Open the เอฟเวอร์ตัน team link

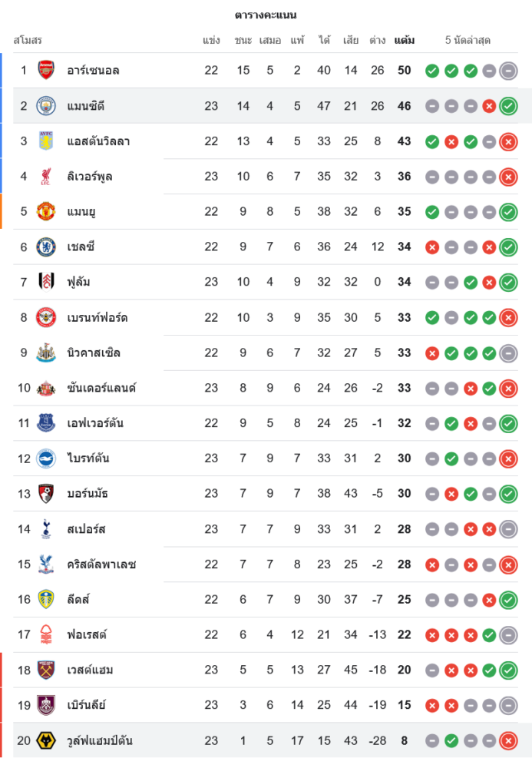click(94, 423)
